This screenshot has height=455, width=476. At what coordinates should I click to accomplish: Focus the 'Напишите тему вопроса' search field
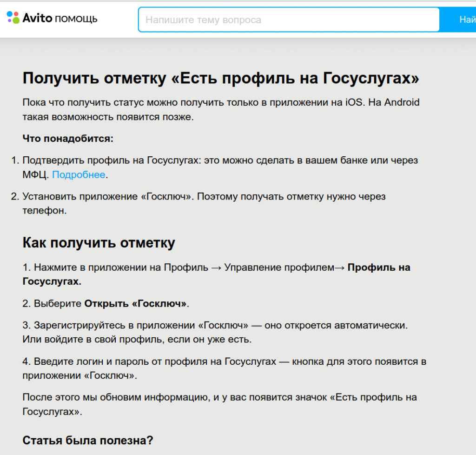[x=289, y=20]
